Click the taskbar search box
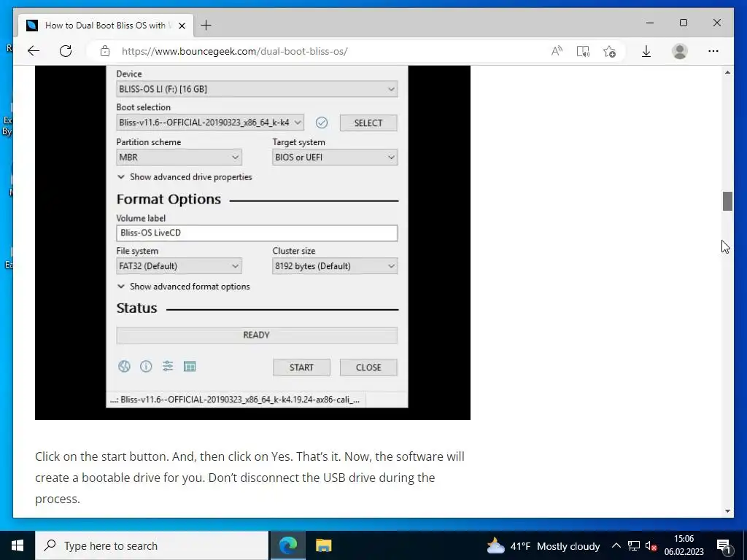747x560 pixels. pos(152,545)
